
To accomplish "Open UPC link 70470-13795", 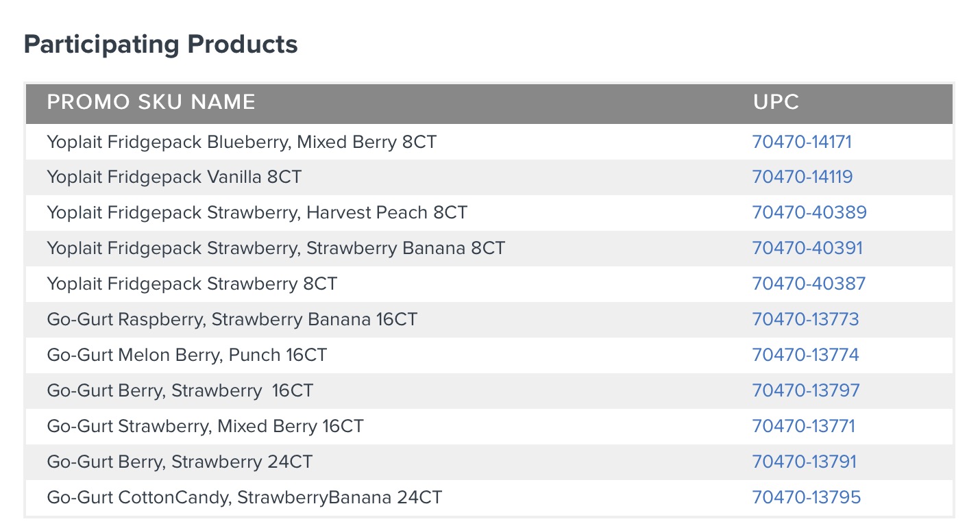I will pos(806,498).
